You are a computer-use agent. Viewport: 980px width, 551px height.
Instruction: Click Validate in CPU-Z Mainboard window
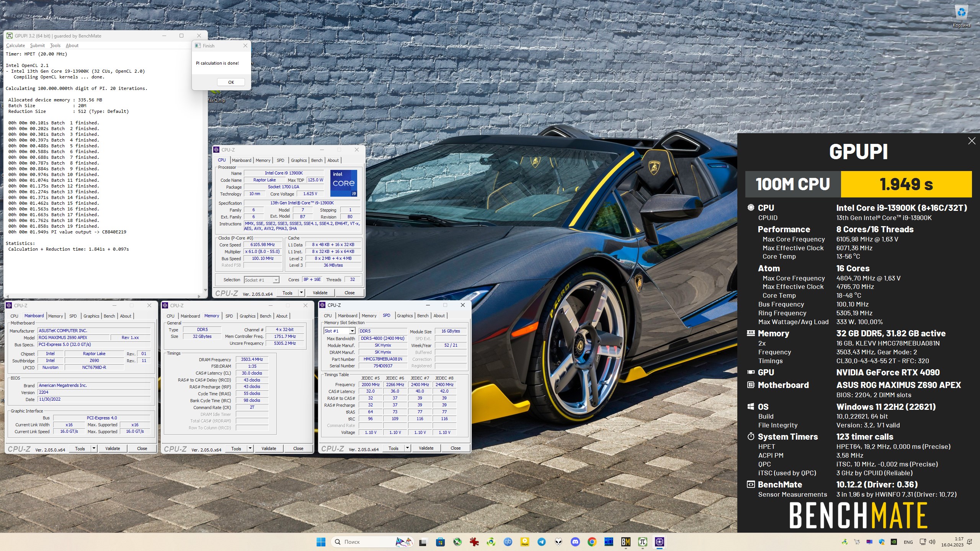tap(113, 448)
